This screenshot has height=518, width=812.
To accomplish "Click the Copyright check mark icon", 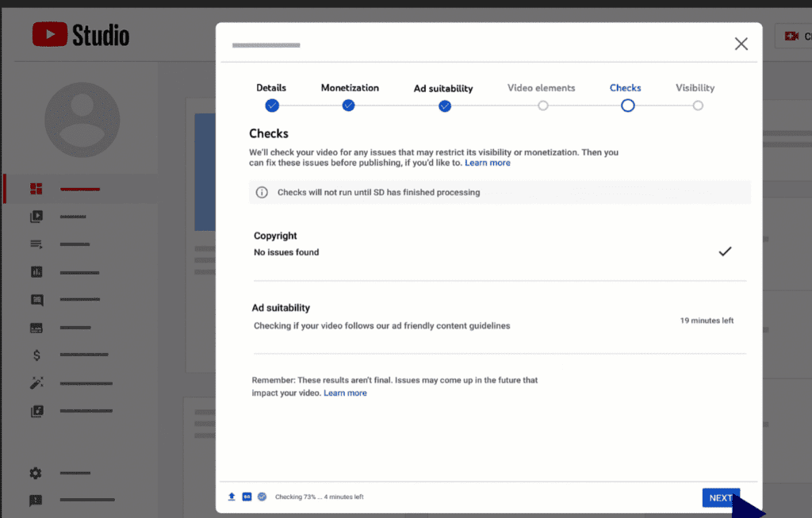I will pos(725,251).
